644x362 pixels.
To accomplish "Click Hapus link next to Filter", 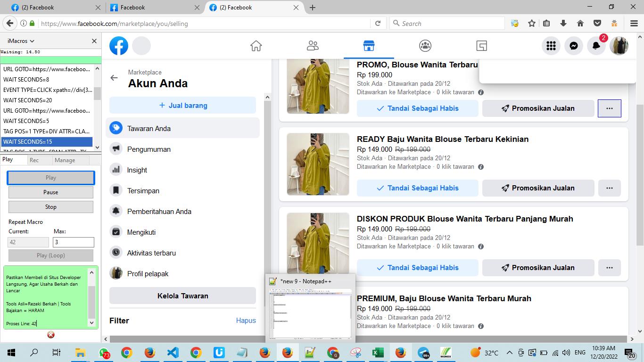I will [246, 321].
